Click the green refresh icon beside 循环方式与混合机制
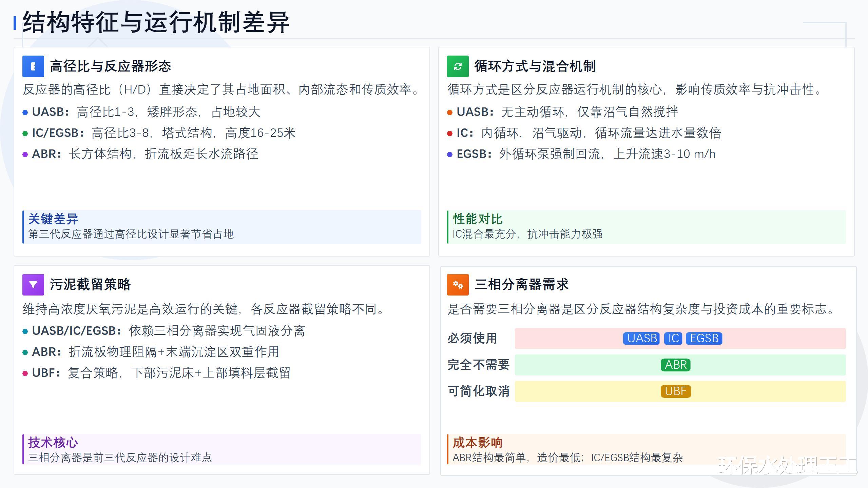This screenshot has width=868, height=488. [458, 66]
